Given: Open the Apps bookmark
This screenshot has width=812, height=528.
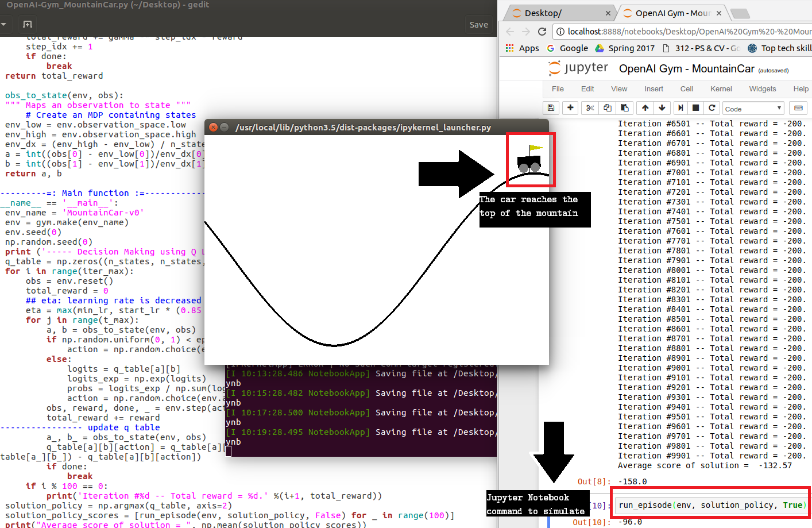Looking at the screenshot, I should (x=523, y=48).
